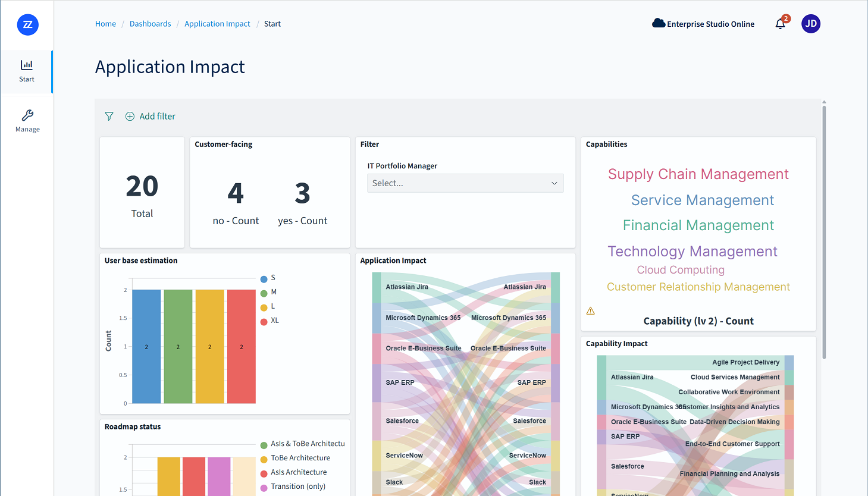Click the blue S bar
This screenshot has height=496, width=868.
pos(146,347)
